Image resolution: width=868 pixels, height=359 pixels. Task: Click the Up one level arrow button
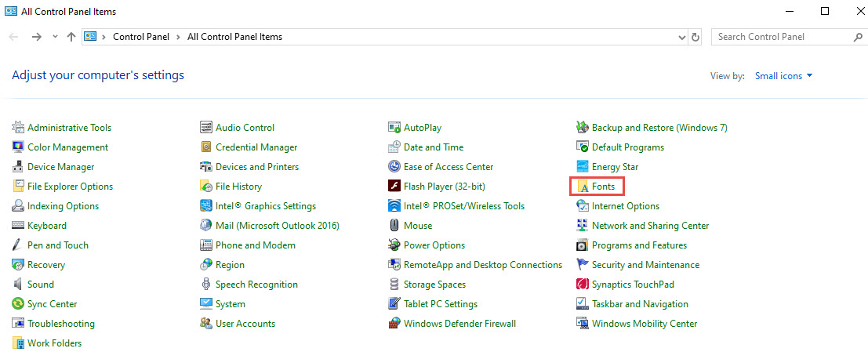tap(71, 37)
